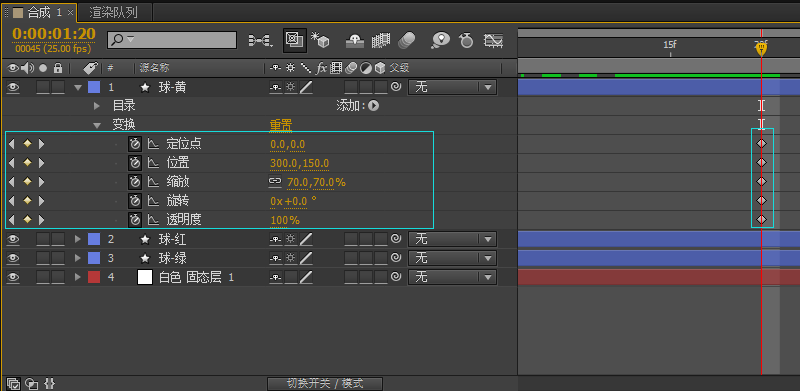Click opacity value 100%
The height and width of the screenshot is (391, 800).
285,221
